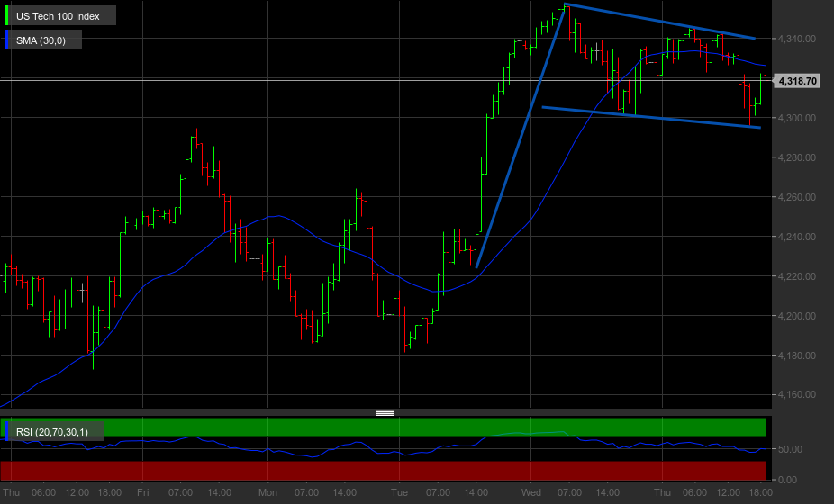Click the Wed date label on time axis
This screenshot has height=504, width=834.
tap(530, 492)
